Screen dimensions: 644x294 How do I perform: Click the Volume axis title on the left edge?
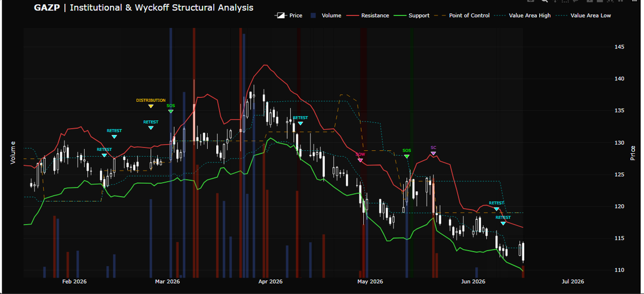pyautogui.click(x=13, y=152)
